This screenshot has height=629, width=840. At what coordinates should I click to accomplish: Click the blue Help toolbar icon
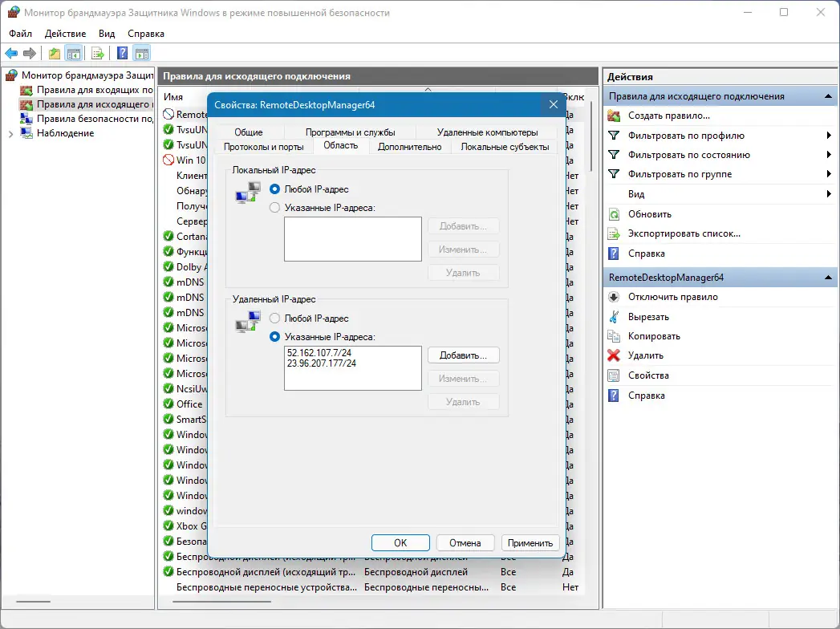(123, 53)
